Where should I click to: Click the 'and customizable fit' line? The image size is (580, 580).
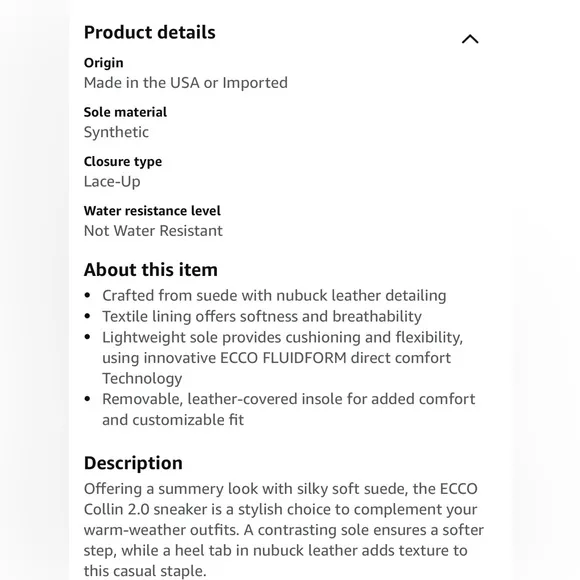(173, 420)
